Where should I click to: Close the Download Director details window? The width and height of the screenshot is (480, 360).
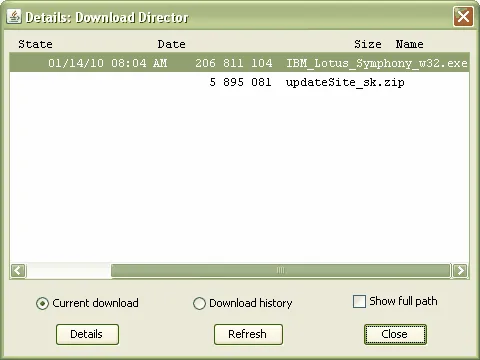click(x=463, y=16)
